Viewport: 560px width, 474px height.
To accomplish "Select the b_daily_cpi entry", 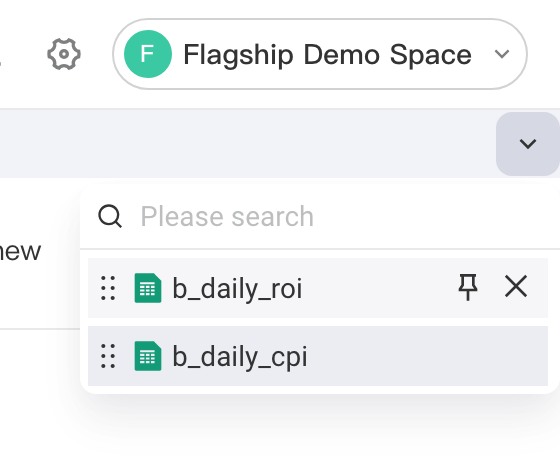I will (318, 356).
